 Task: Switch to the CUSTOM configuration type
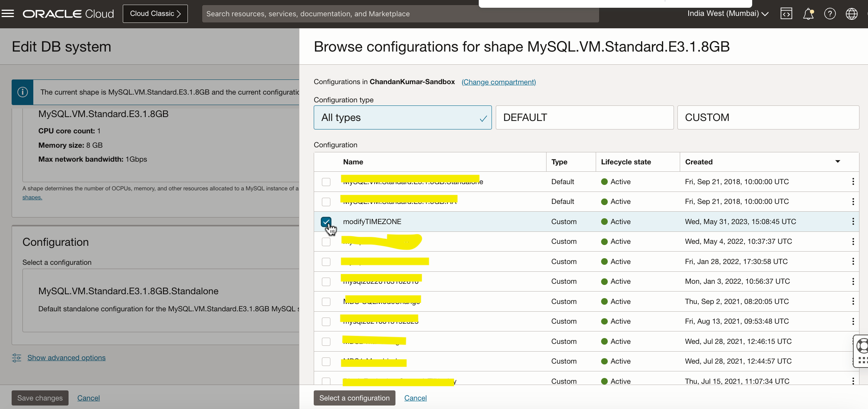(768, 117)
